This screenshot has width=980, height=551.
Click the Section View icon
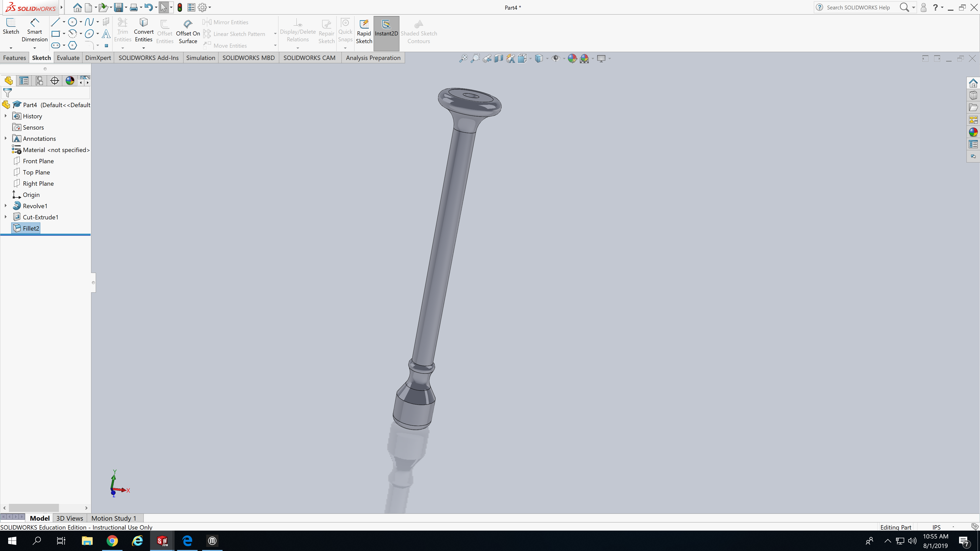tap(498, 59)
